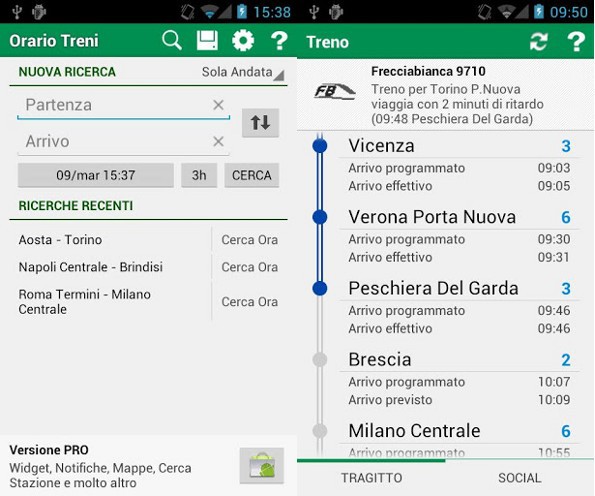Tap Cerca Ora for Aosta - Torino
Image resolution: width=595 pixels, height=496 pixels.
249,240
